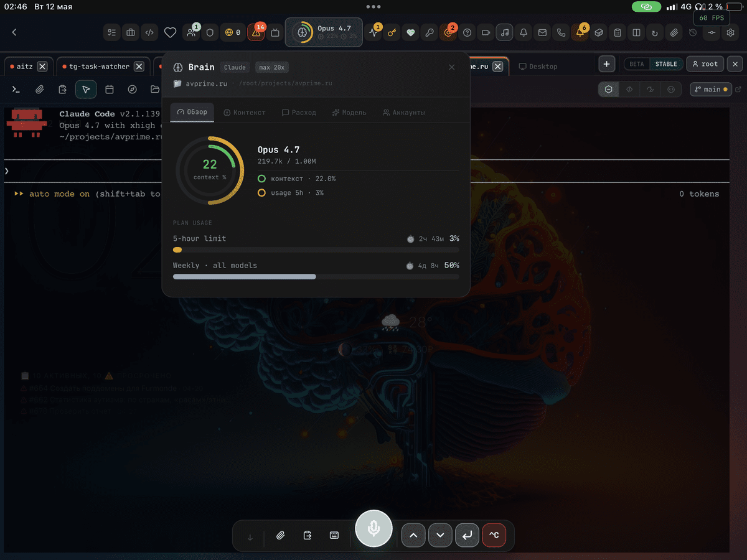
Task: Switch to the Расход tab
Action: coord(299,113)
